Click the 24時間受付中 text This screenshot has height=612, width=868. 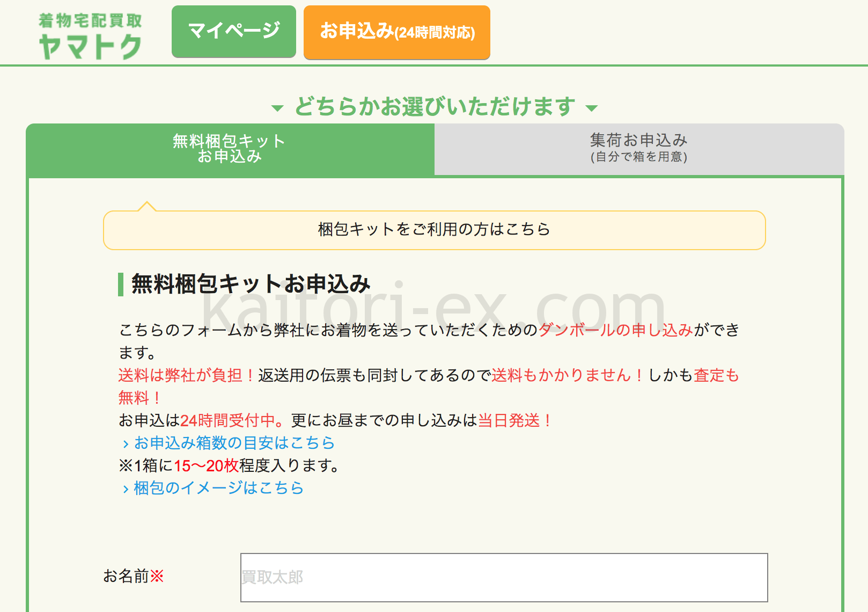227,420
